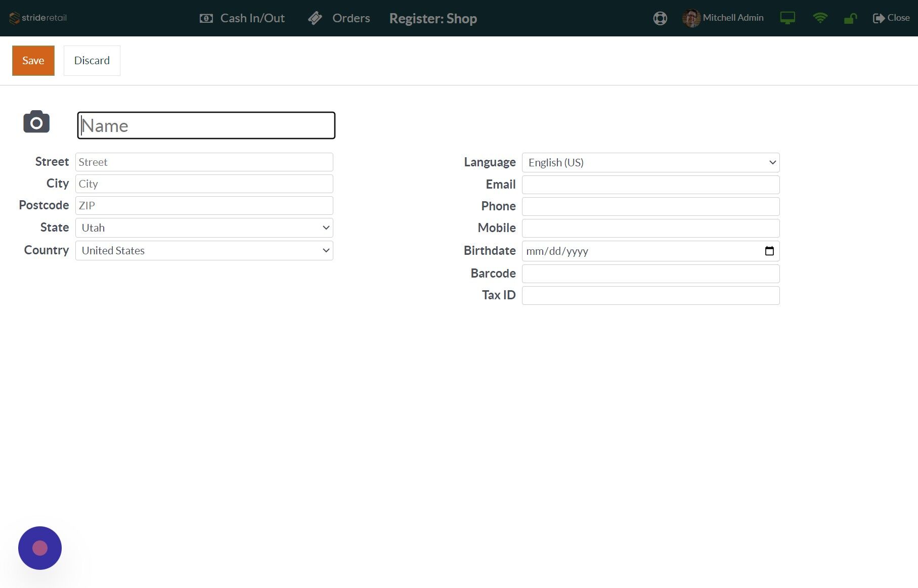Click the unlocked padlock icon

click(850, 18)
